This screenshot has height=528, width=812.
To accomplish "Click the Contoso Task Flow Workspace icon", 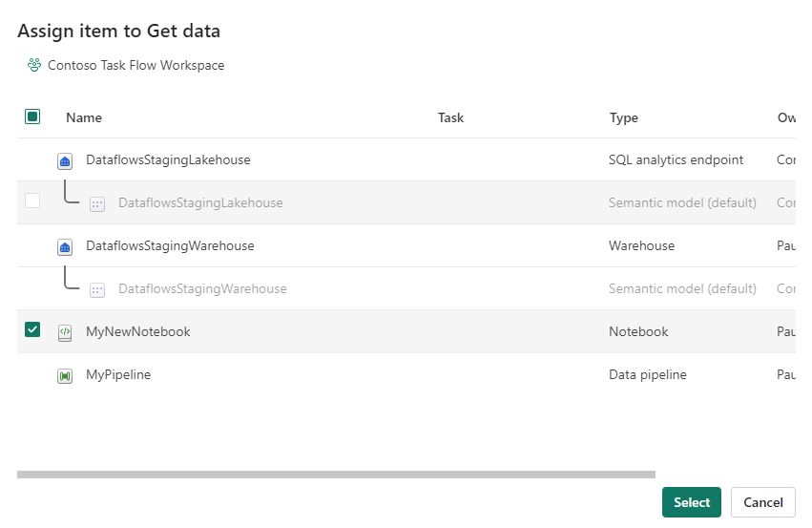I will (34, 66).
